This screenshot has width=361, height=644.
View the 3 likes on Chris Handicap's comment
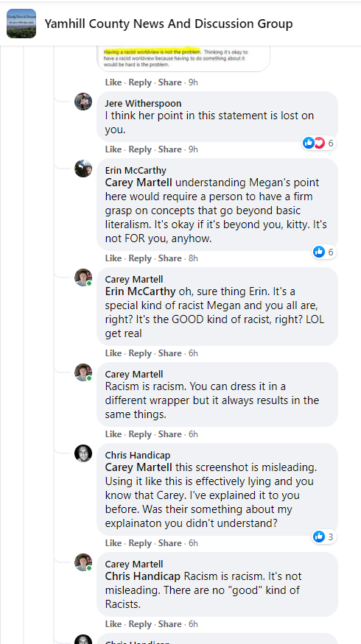tap(324, 537)
